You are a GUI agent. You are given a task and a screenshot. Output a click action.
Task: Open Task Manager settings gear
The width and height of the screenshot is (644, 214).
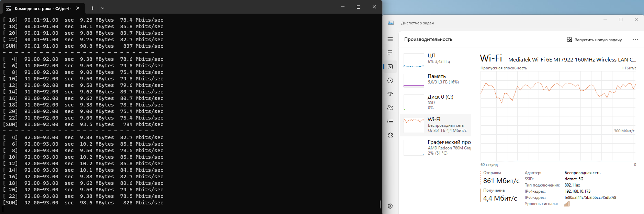[x=390, y=206]
